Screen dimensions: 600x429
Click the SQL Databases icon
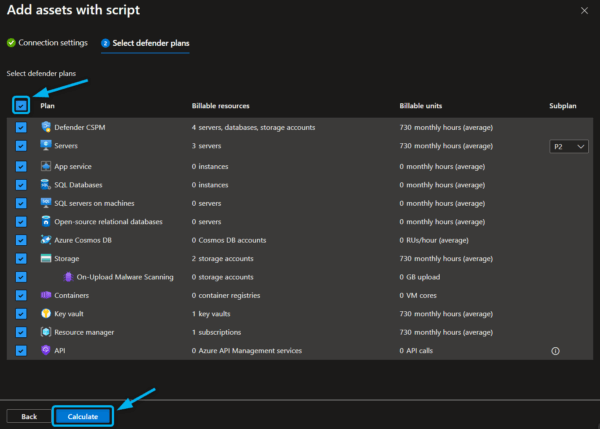[x=46, y=184]
